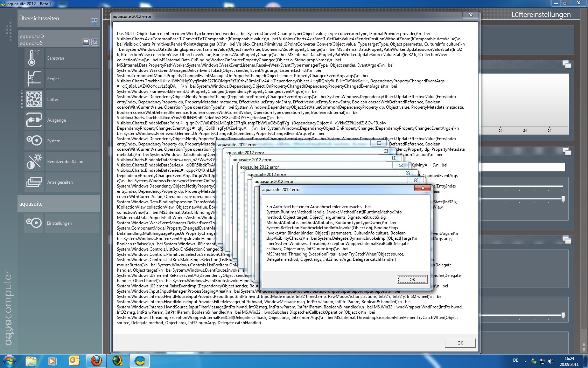Click the Einstellungen gears icon under aquasuite
588x368 pixels.
pyautogui.click(x=34, y=223)
